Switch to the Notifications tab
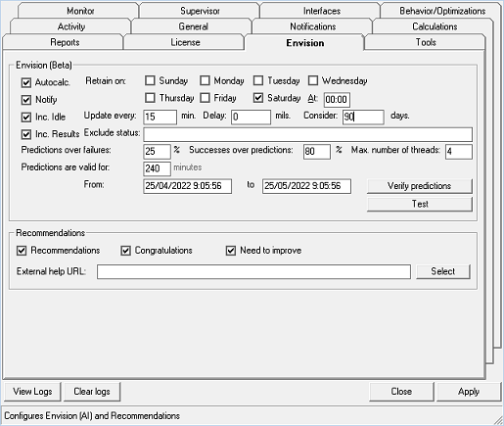 tap(312, 26)
